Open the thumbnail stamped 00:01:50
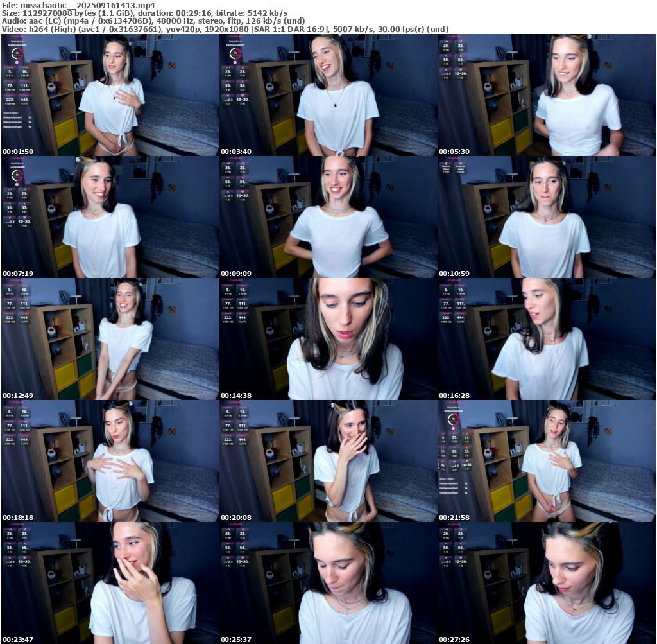Viewport: 657px width, 644px height. click(110, 95)
